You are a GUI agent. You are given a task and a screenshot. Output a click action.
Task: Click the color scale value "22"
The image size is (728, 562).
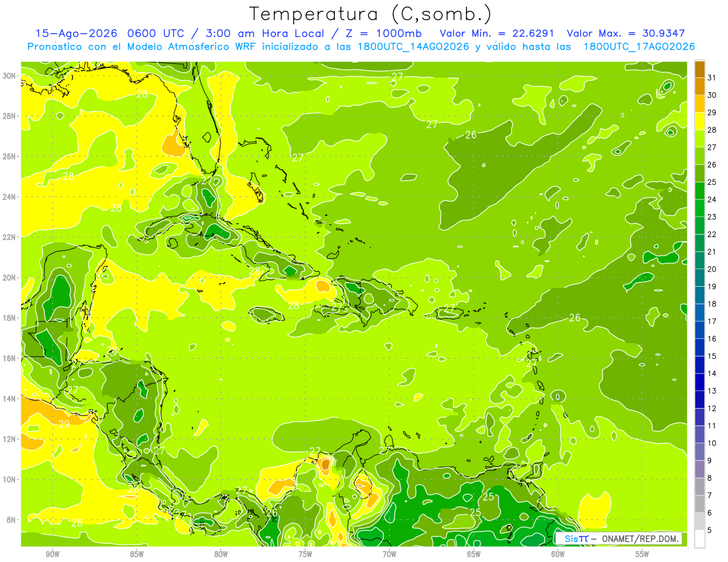pos(712,235)
